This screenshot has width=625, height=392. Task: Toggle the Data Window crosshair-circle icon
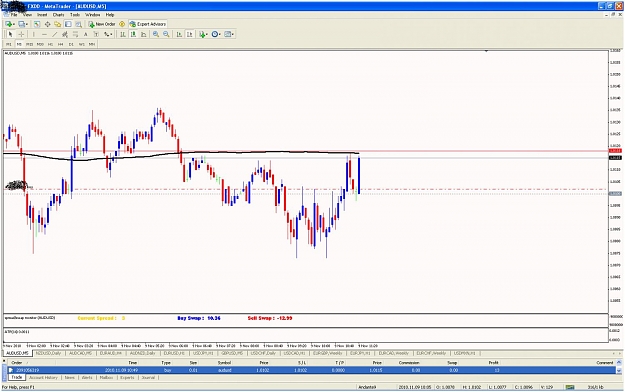(47, 24)
